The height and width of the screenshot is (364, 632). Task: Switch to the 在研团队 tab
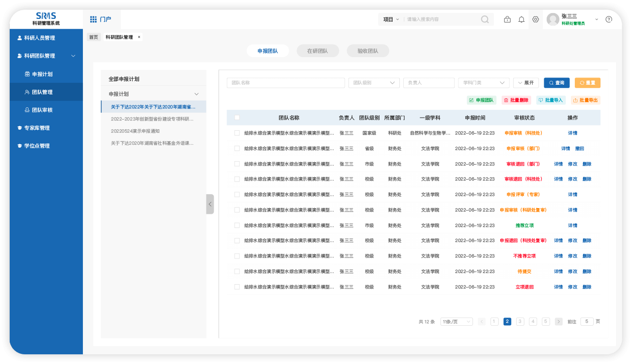317,51
